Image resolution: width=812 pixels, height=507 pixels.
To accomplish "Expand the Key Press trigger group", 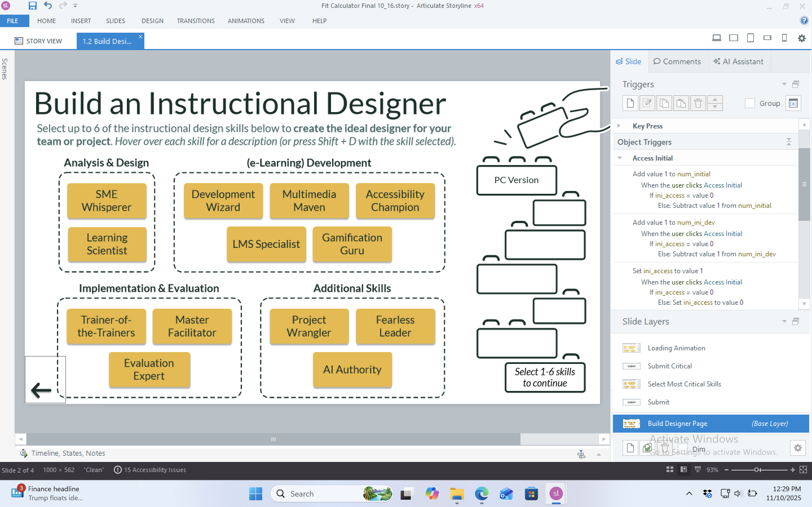I will 619,126.
